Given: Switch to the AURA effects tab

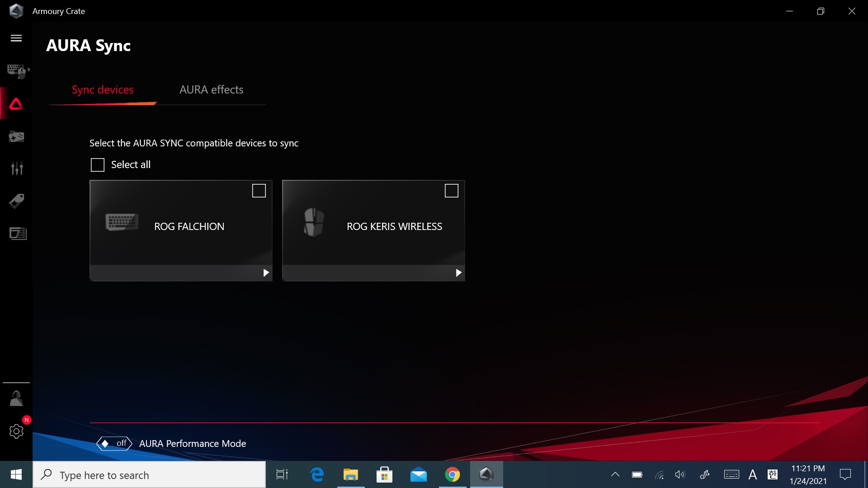Looking at the screenshot, I should click(211, 90).
